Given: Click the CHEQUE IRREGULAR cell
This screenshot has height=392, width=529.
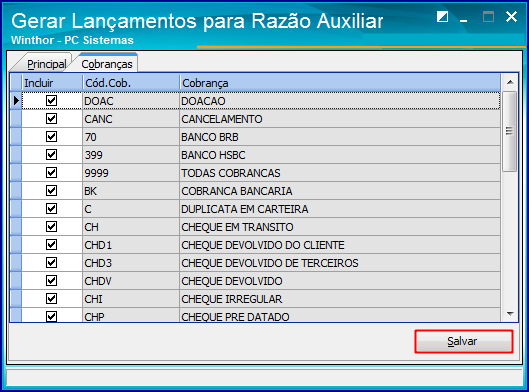Looking at the screenshot, I should (340, 299).
